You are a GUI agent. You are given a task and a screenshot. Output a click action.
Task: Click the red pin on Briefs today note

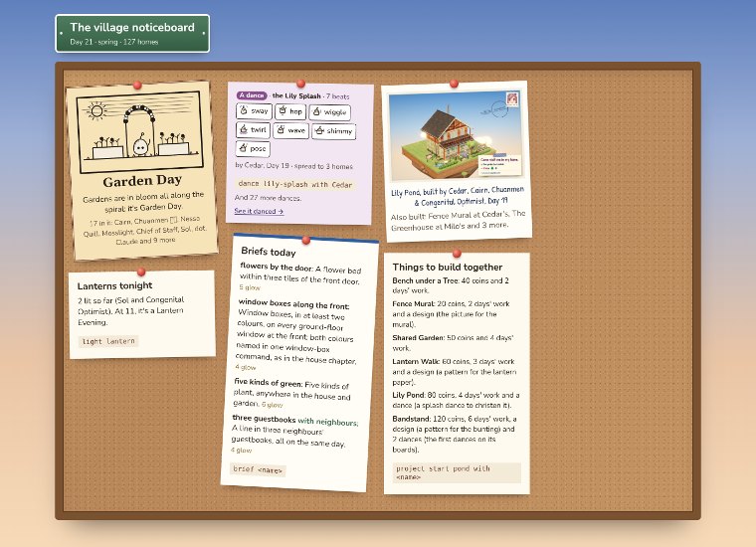pos(305,240)
